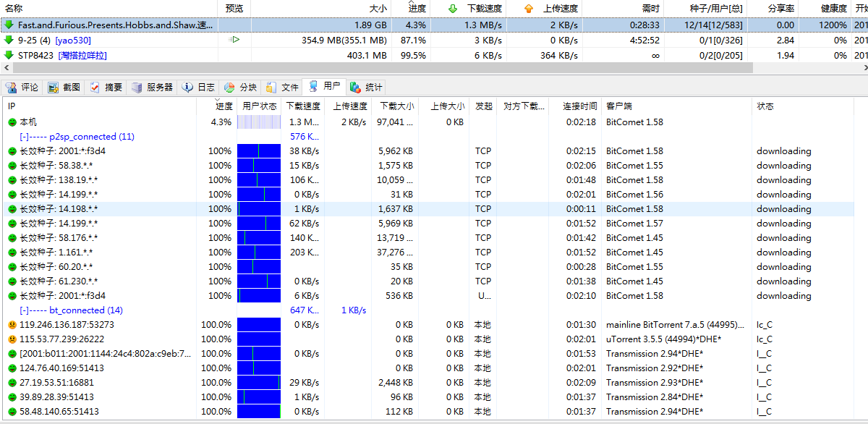This screenshot has width=868, height=424.
Task: Sort task list by 进度 column header
Action: click(417, 9)
